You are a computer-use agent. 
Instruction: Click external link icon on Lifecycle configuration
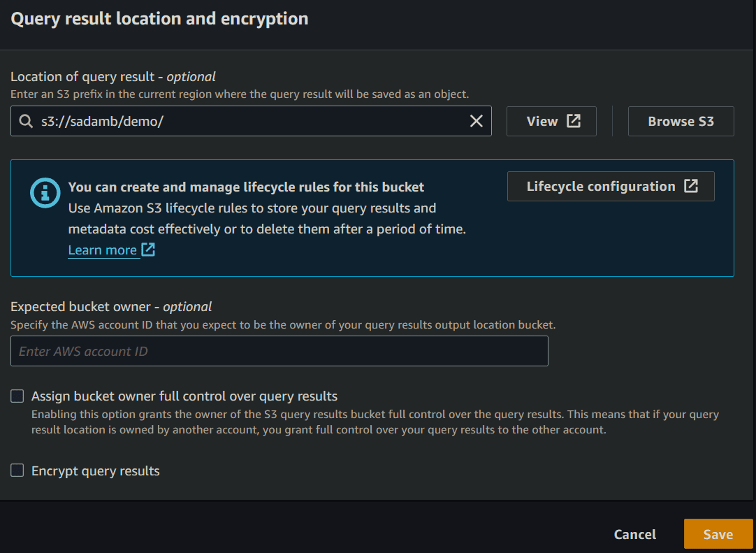point(691,186)
